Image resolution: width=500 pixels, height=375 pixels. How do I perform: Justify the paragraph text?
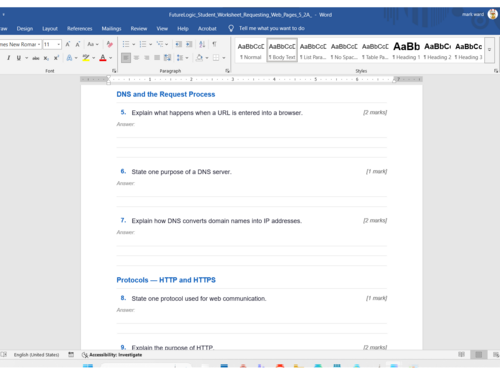157,58
